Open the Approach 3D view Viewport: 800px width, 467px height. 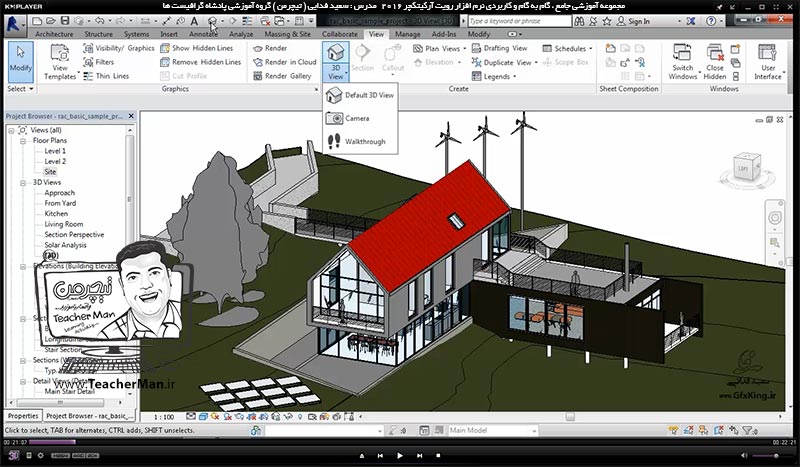59,193
